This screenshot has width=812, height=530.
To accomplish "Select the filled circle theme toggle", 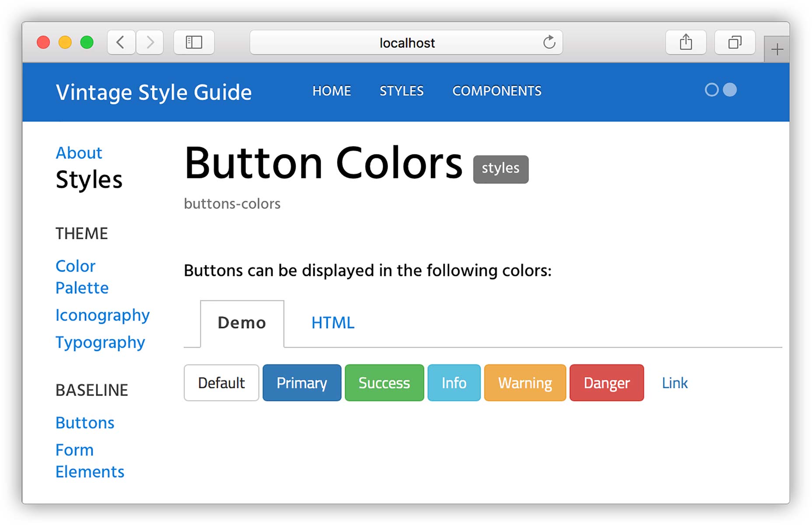I will point(730,90).
